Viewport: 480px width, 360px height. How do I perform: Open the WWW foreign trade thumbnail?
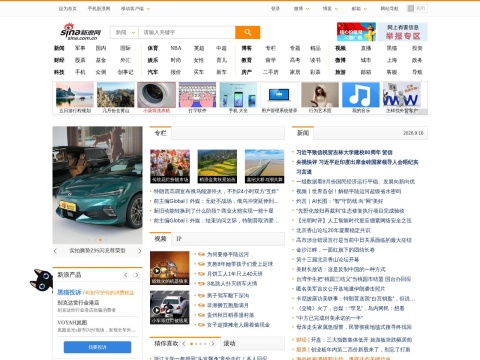[x=402, y=95]
